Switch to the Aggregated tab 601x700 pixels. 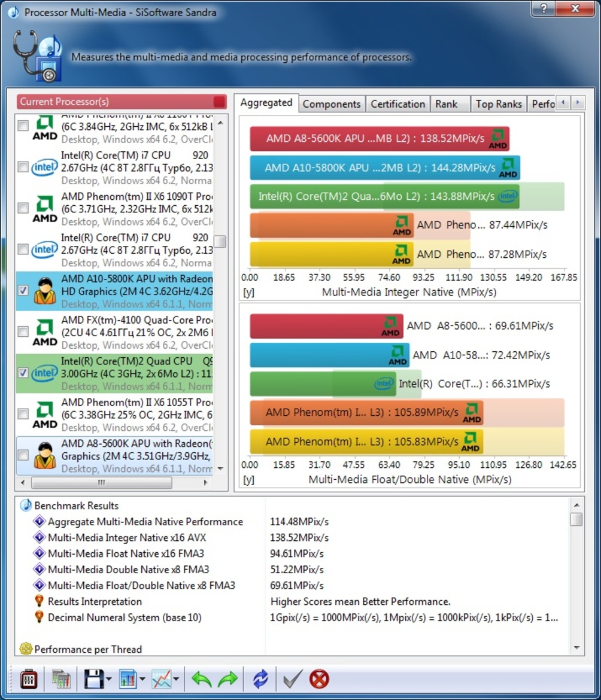[x=266, y=103]
